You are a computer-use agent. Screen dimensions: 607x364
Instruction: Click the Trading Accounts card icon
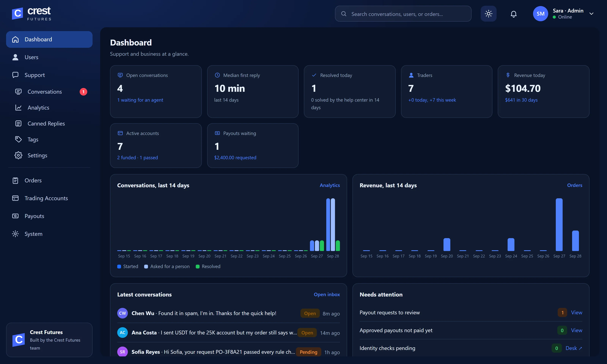tap(15, 198)
